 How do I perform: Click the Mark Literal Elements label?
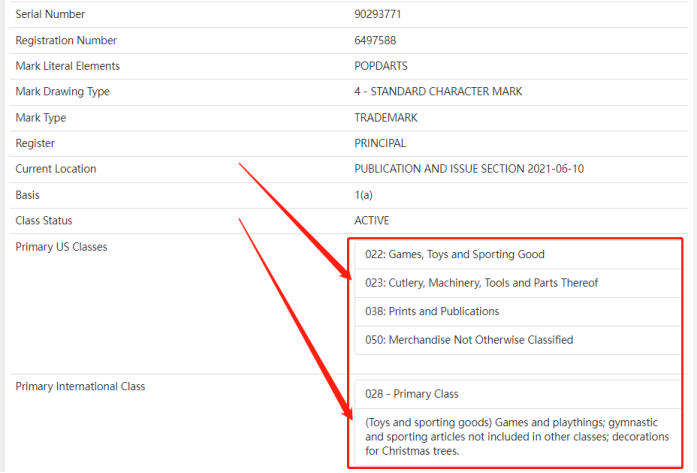tap(68, 66)
